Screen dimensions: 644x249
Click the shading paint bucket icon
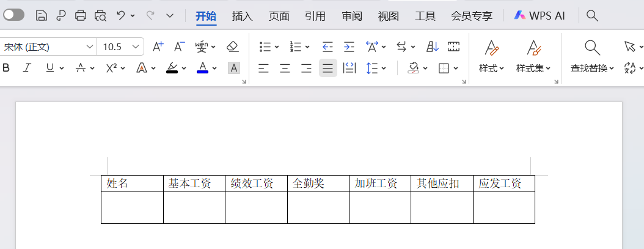pos(413,68)
